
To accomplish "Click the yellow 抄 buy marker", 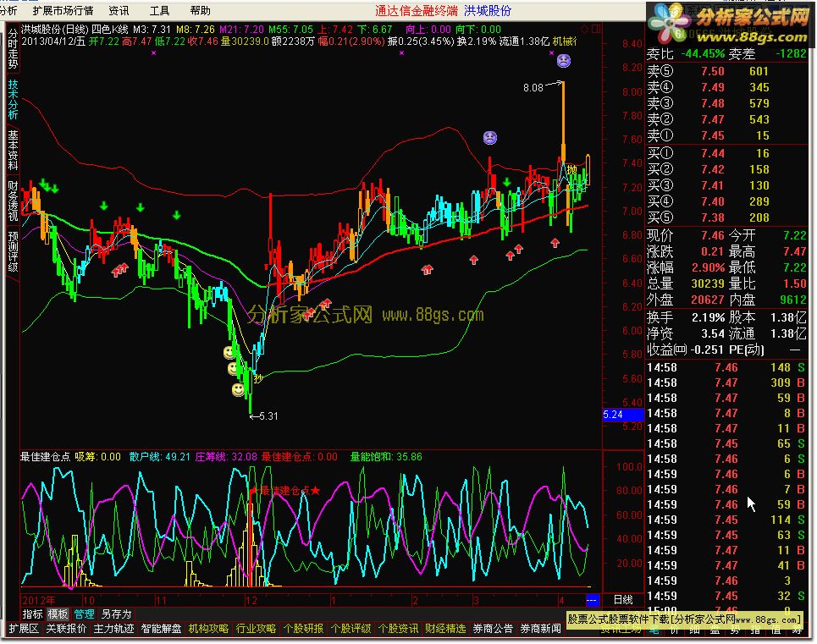I will 258,378.
